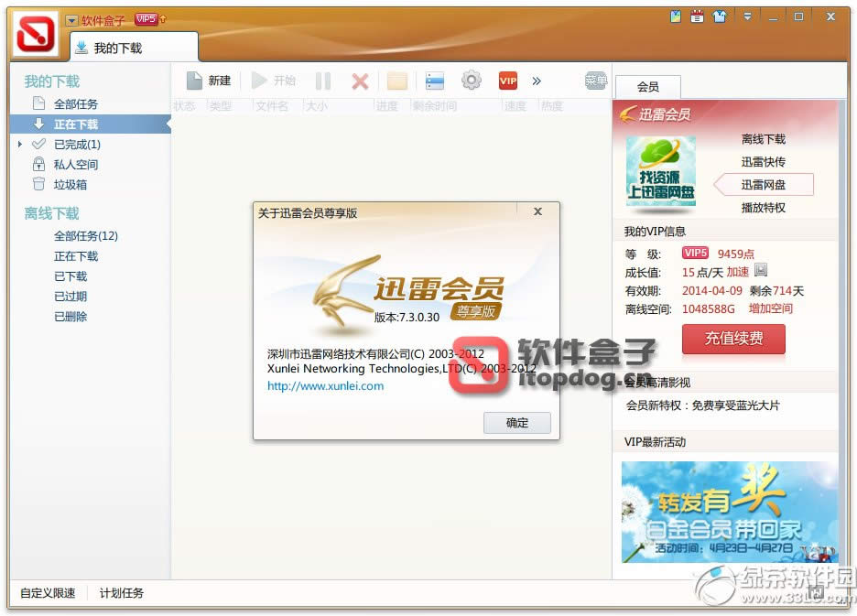Click the 剩余时间 column header
The height and width of the screenshot is (616, 857).
(435, 106)
